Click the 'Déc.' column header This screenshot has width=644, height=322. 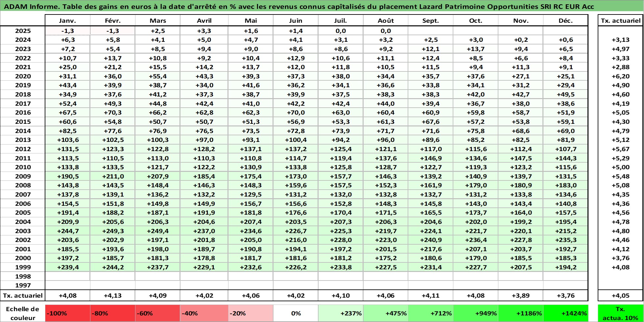point(565,20)
